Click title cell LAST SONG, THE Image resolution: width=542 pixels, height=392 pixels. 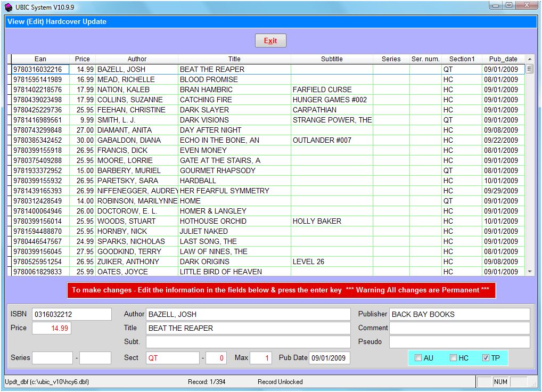[x=234, y=241]
